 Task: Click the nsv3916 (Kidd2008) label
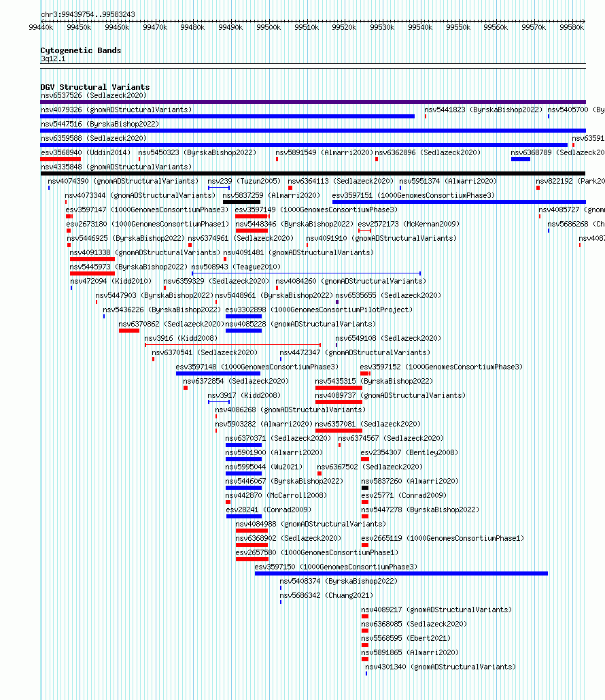click(x=181, y=338)
